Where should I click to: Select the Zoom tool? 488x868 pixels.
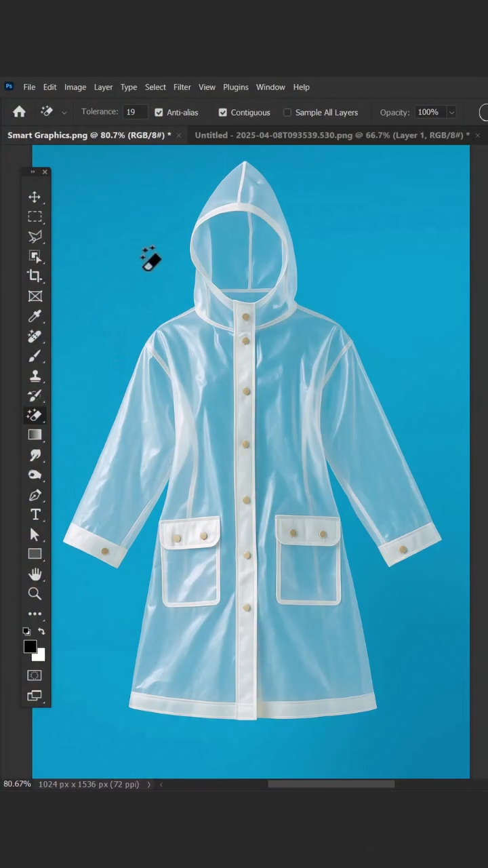tap(35, 594)
